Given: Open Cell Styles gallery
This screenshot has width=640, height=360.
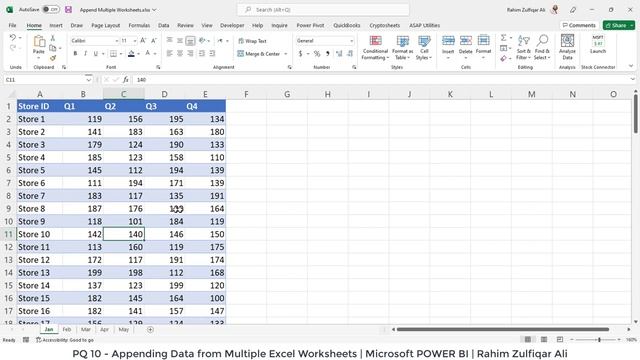Looking at the screenshot, I should pyautogui.click(x=424, y=47).
